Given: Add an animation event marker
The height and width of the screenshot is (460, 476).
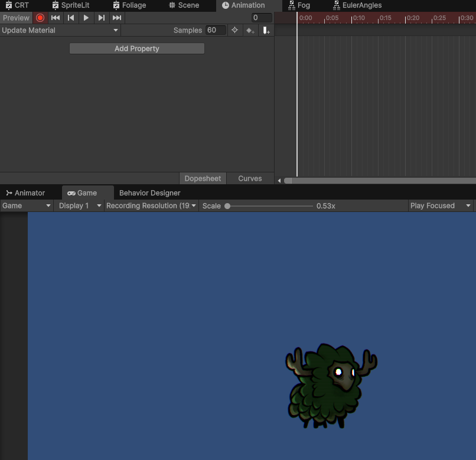Looking at the screenshot, I should pos(266,30).
